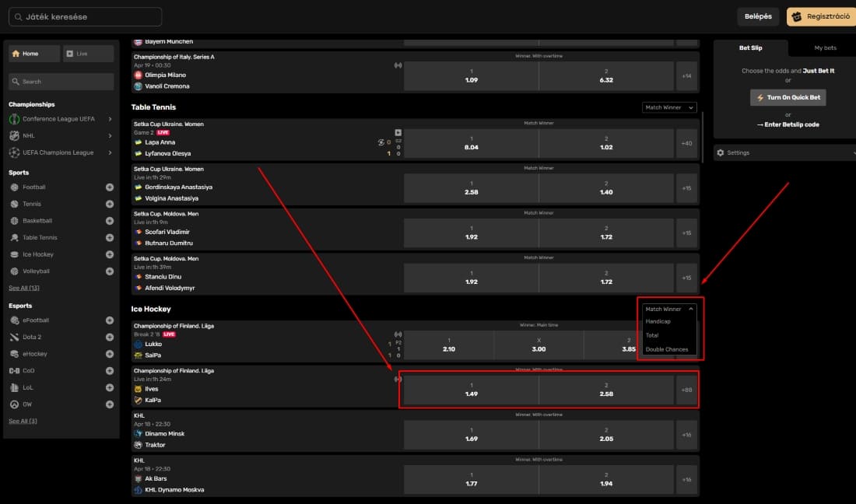
Task: Open See All (13) sports link
Action: coord(24,288)
